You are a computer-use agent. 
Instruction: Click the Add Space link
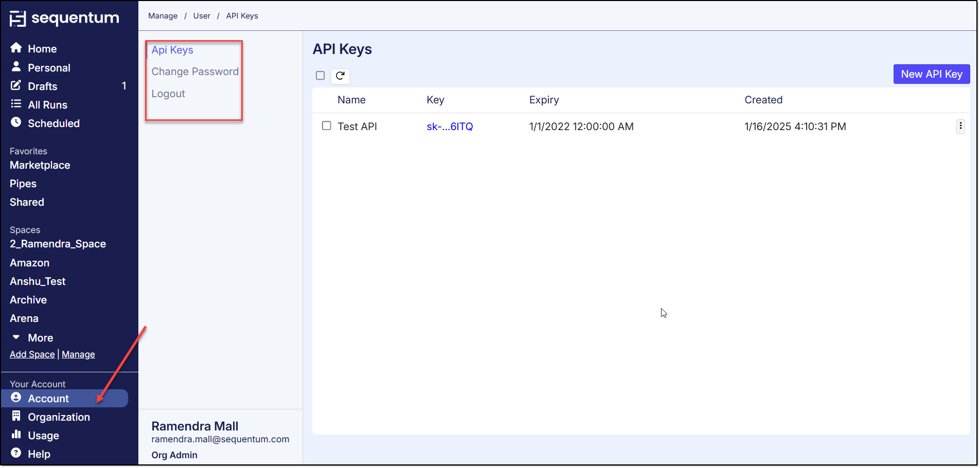[x=32, y=354]
